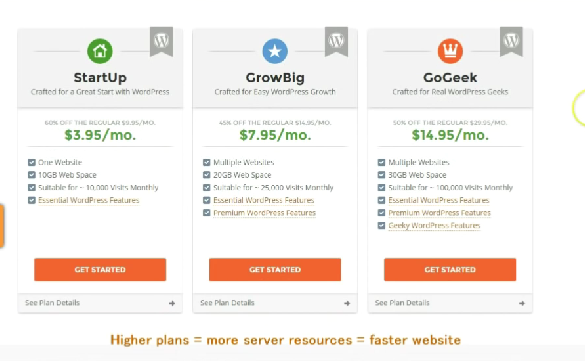
Task: Click the WordPress ribbon badge on GrowBig
Action: [x=336, y=41]
